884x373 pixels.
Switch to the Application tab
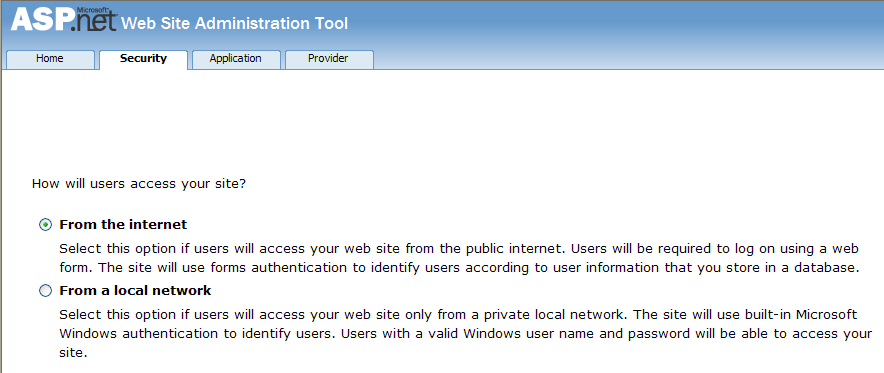pyautogui.click(x=236, y=59)
